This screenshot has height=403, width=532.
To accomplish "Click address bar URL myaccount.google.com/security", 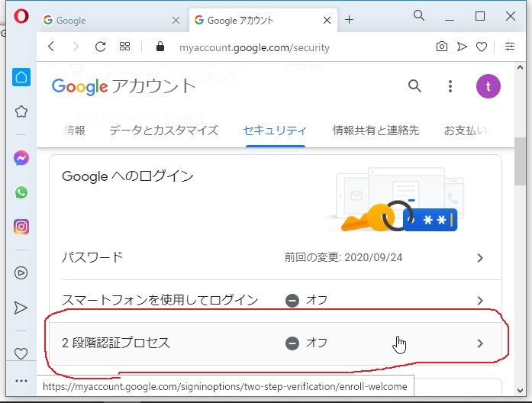I will (x=254, y=47).
